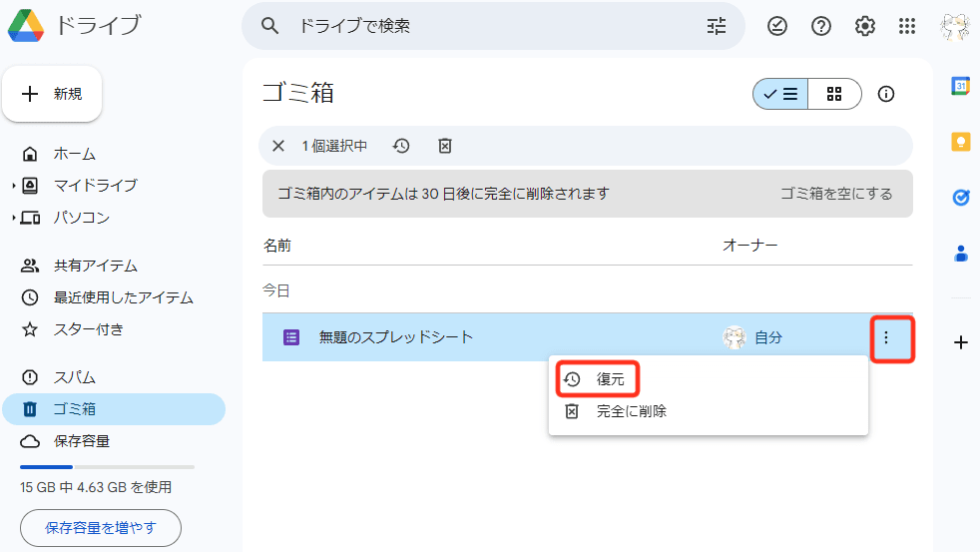
Task: Open the offline ready status icon
Action: (x=776, y=26)
